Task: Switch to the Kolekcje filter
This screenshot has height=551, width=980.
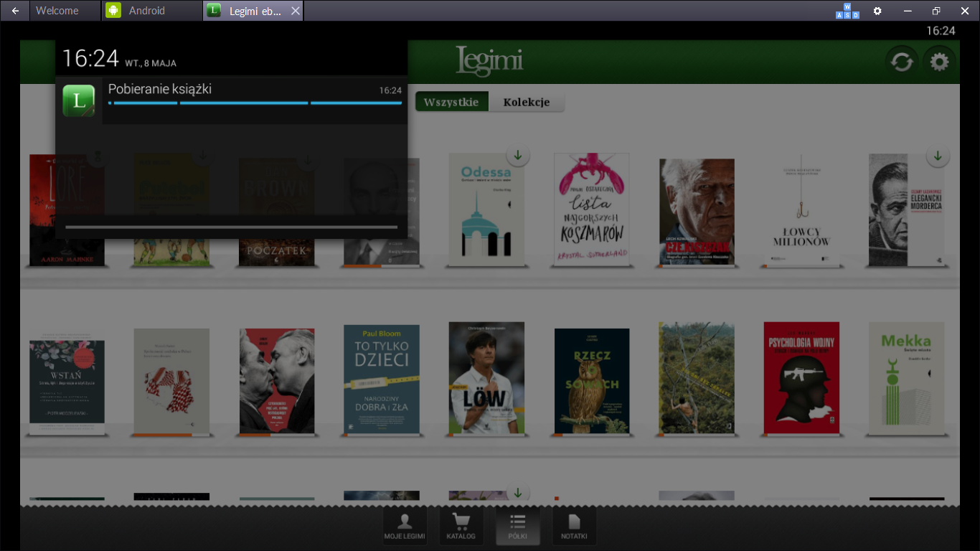Action: click(x=527, y=102)
